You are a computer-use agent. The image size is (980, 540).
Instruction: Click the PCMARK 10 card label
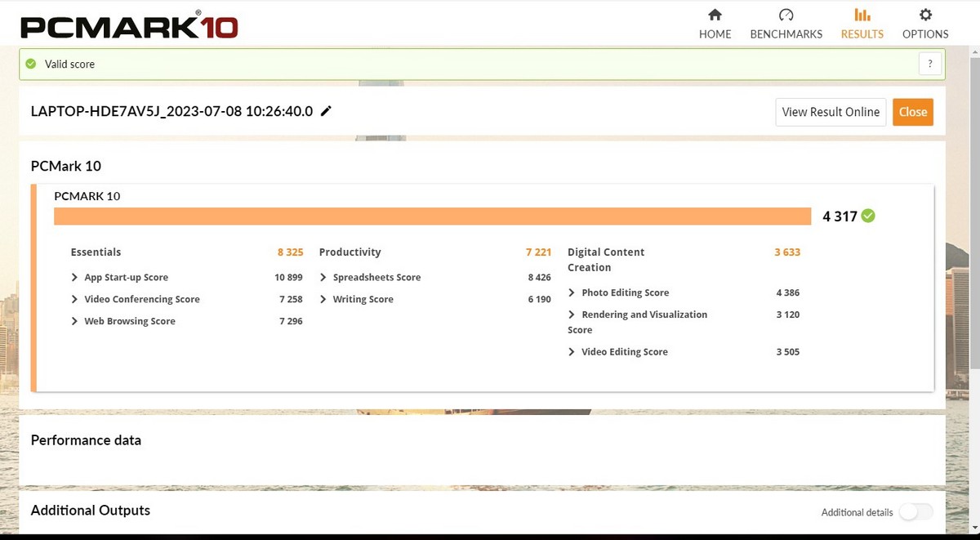coord(87,196)
